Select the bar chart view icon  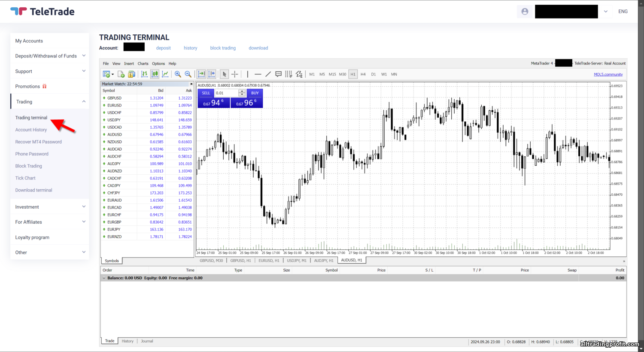pos(144,74)
